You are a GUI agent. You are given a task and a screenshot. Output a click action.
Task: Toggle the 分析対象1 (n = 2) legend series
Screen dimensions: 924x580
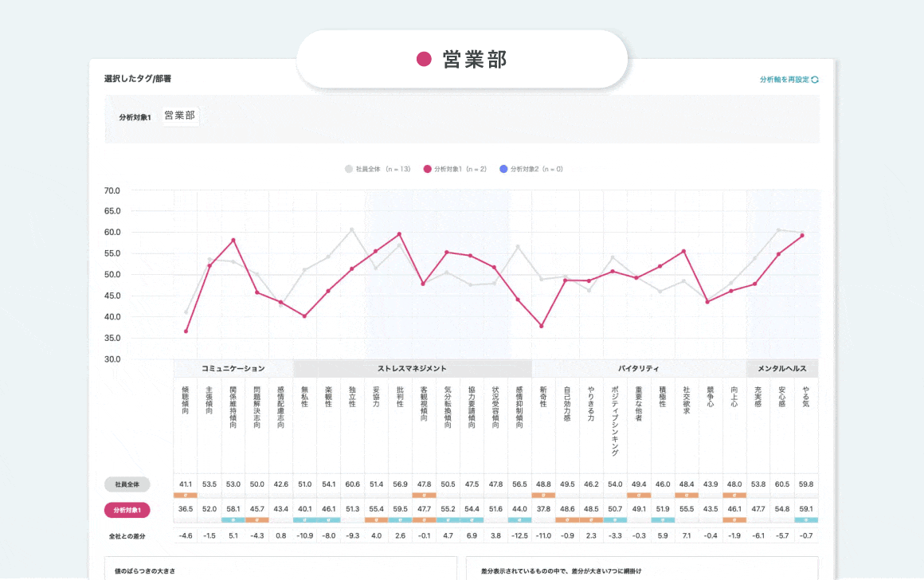[x=456, y=169]
